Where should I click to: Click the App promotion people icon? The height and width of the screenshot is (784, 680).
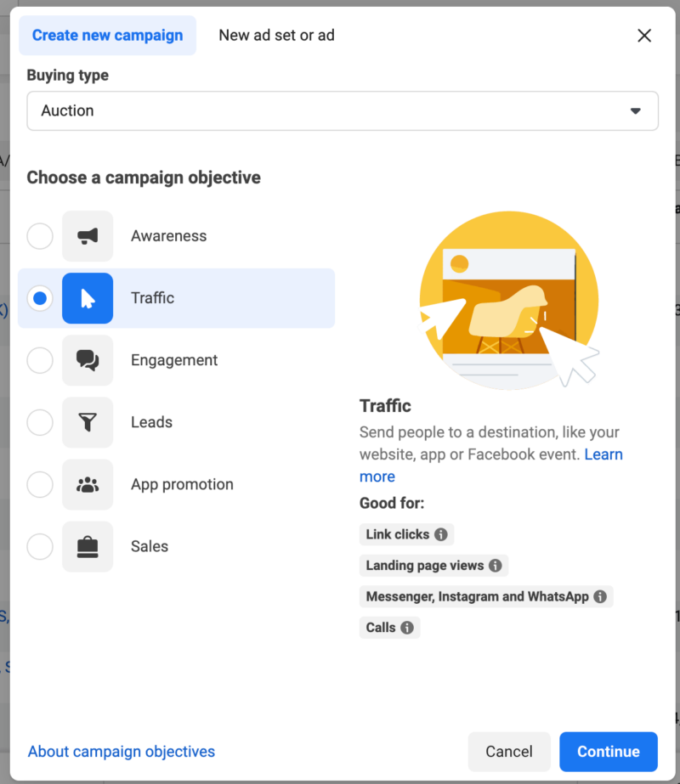[88, 484]
